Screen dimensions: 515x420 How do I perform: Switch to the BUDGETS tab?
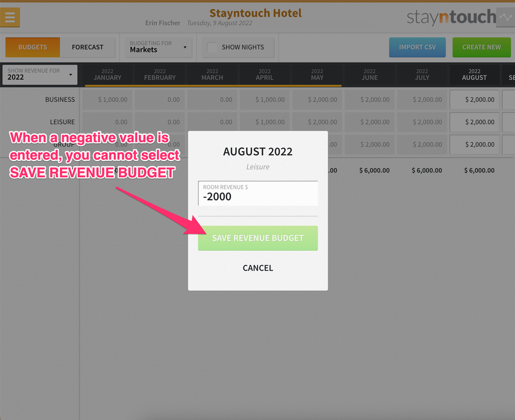[32, 47]
